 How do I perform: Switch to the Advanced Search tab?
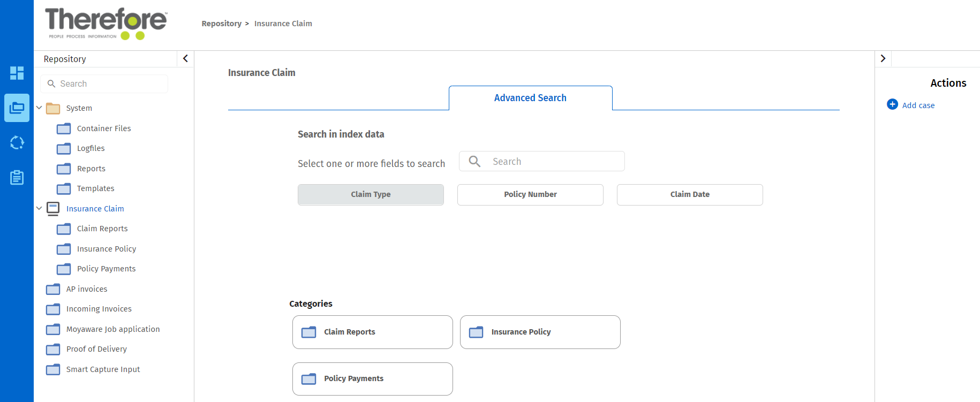[x=530, y=98]
